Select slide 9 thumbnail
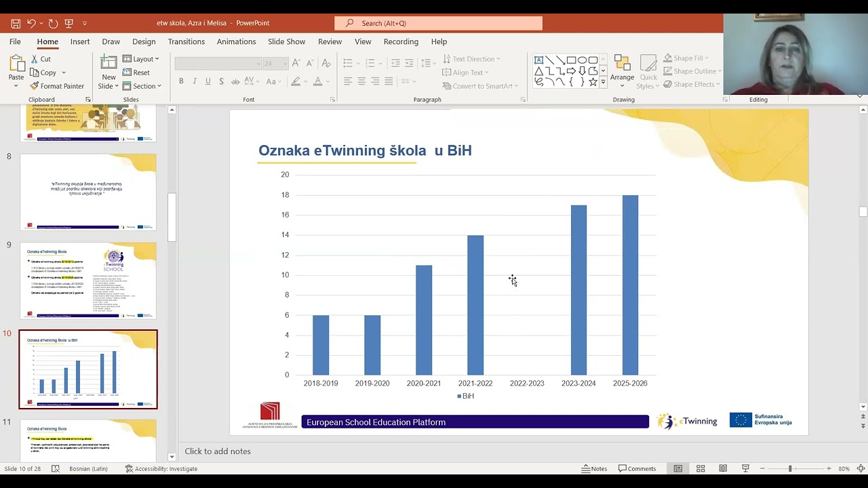 coord(88,281)
